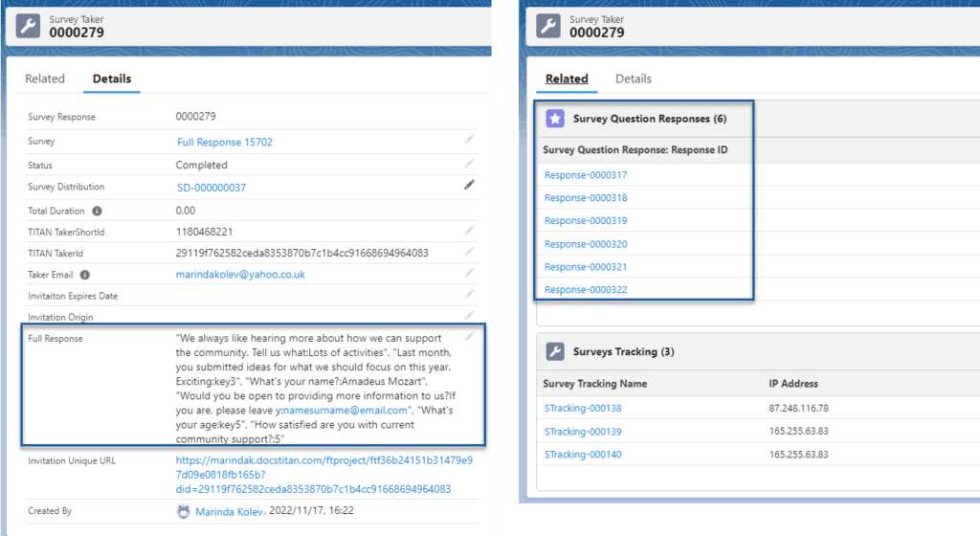Viewport: 980px width, 536px height.
Task: Click Surveys Tracking wrench icon
Action: pyautogui.click(x=555, y=351)
